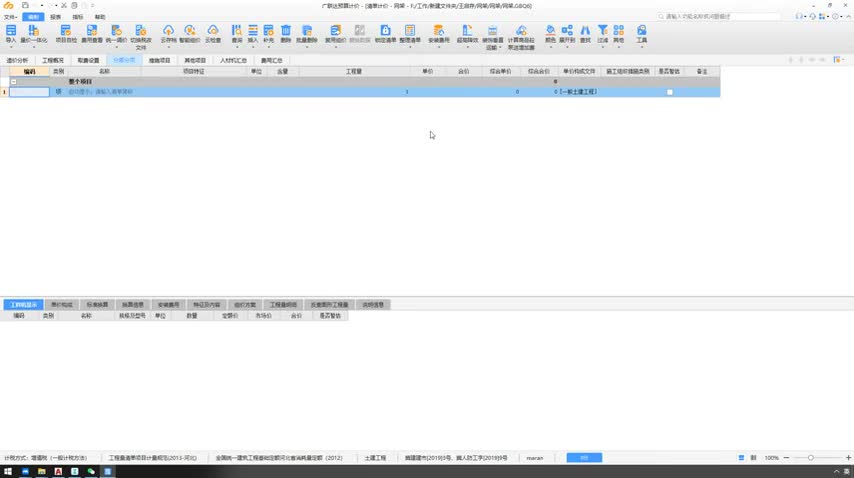This screenshot has height=478, width=854.
Task: Open 批量删除 dropdown arrow
Action: pos(307,46)
